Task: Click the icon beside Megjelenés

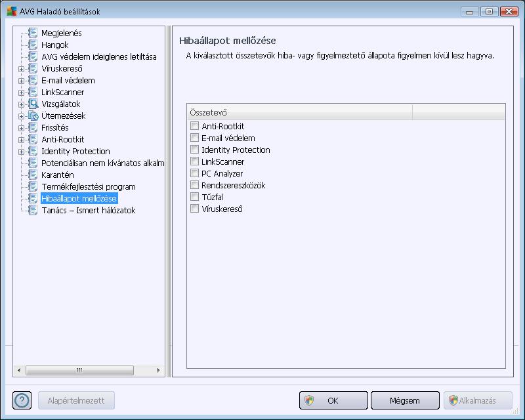Action: (33, 33)
